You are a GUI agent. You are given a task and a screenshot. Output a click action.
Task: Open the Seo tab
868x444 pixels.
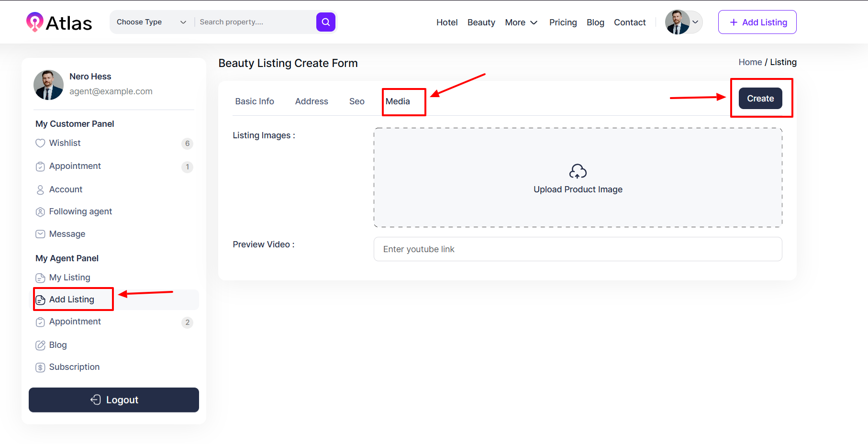click(x=356, y=101)
